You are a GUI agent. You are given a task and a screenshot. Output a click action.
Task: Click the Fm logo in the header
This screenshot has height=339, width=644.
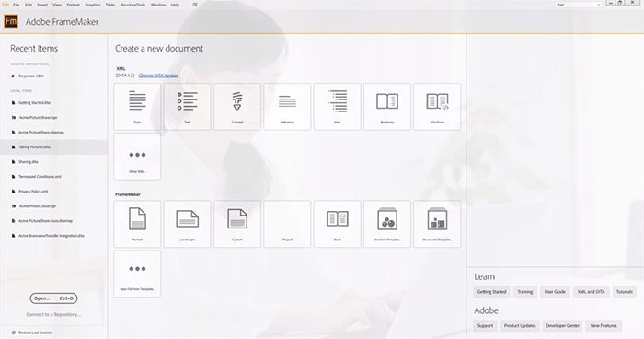click(x=11, y=21)
